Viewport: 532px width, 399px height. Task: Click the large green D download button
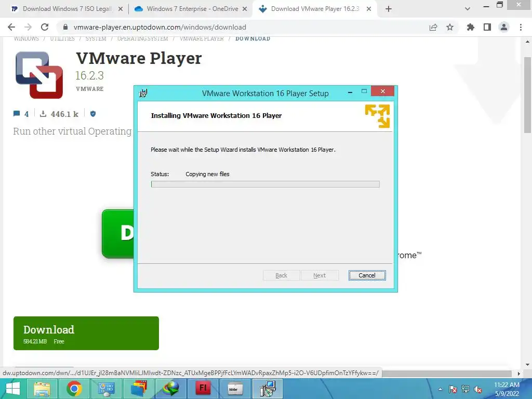point(118,233)
